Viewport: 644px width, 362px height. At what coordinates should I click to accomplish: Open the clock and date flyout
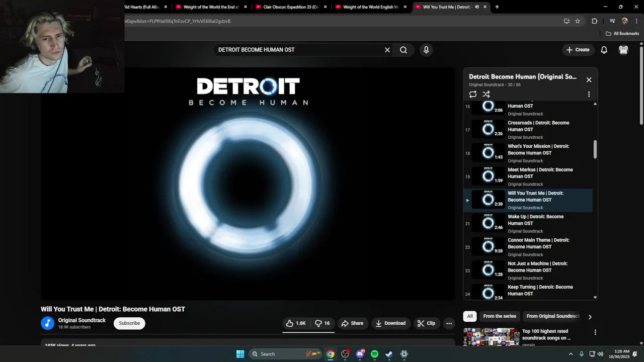622,354
